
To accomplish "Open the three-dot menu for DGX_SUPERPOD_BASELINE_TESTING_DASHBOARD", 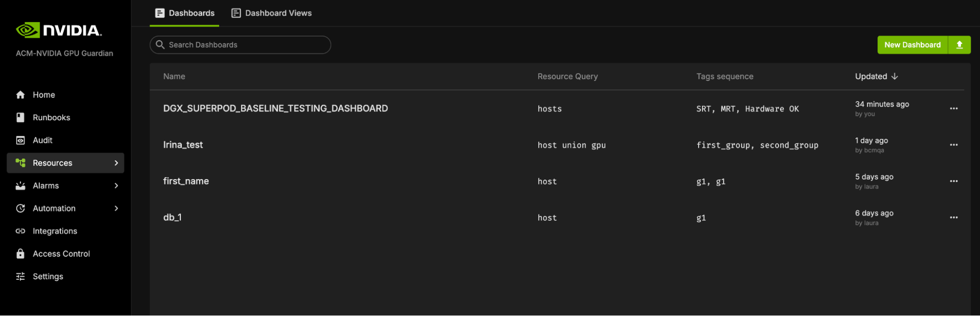I will (x=954, y=108).
